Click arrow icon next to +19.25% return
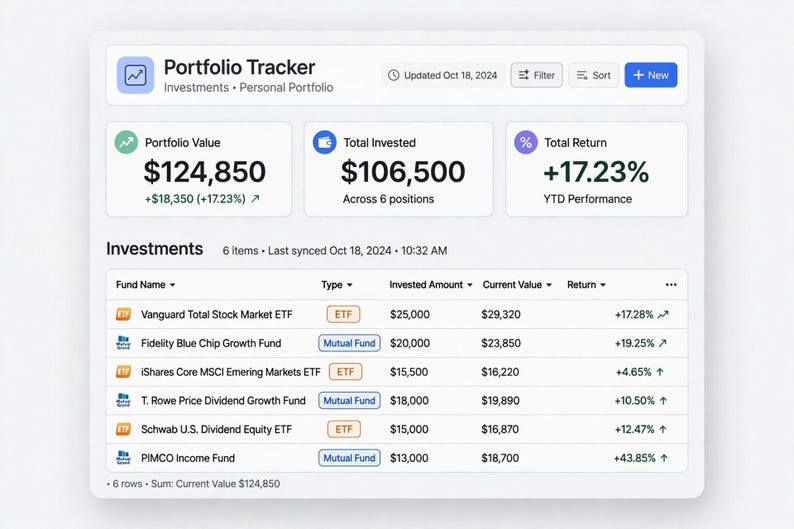Viewport: 794px width, 529px height. tap(663, 343)
